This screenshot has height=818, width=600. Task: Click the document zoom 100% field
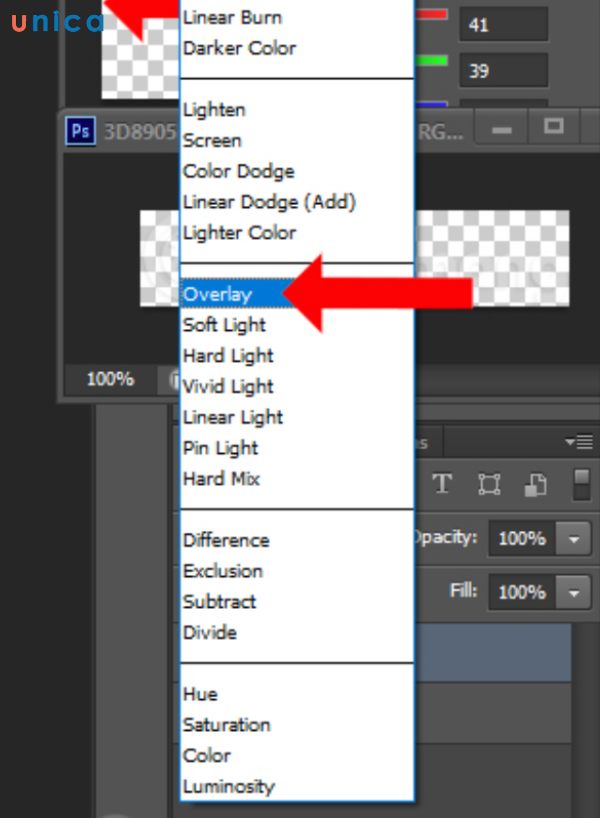tap(110, 379)
